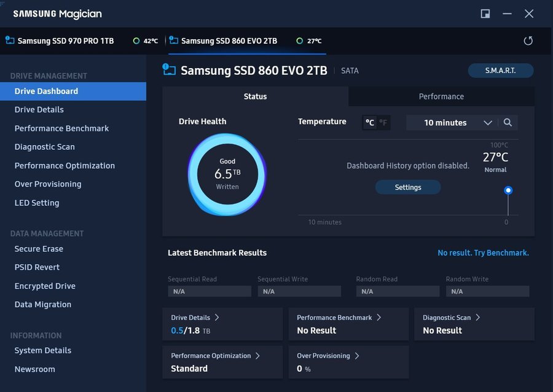Expand the Over Provisioning card arrow
Viewport: 553px width, 392px height.
point(357,356)
